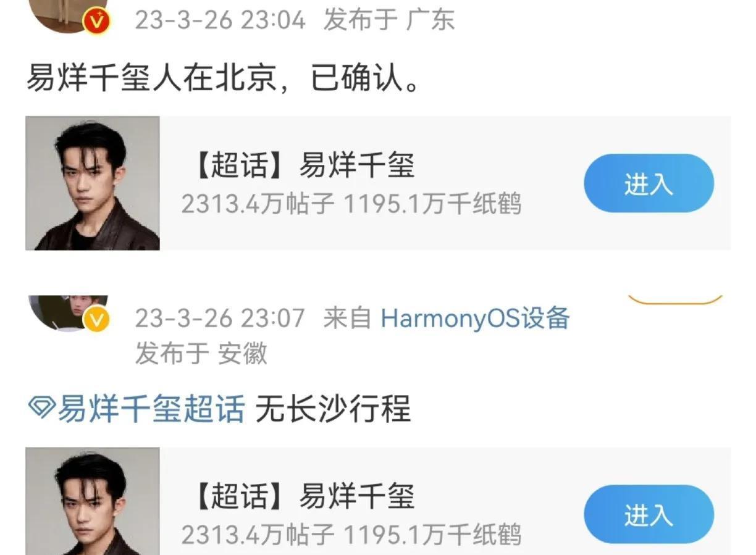Click the partially visible orange outlined button
Viewport: 756px width, 555px height.
(x=675, y=300)
